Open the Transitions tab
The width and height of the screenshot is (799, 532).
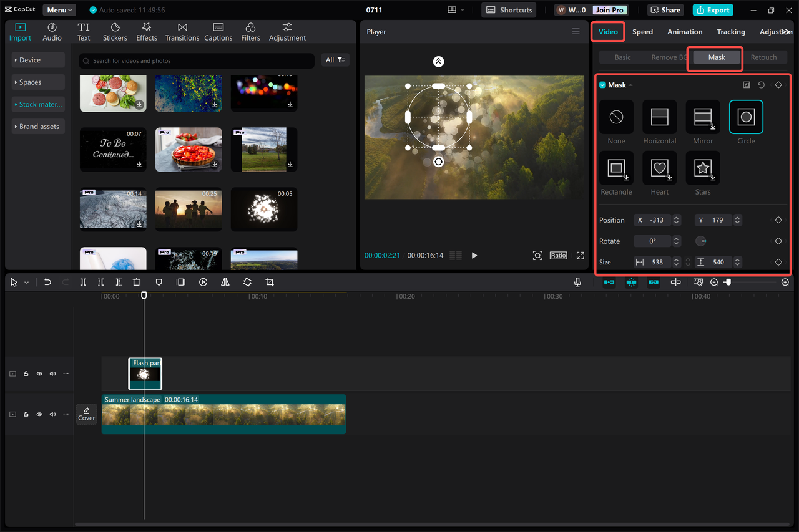click(x=182, y=32)
